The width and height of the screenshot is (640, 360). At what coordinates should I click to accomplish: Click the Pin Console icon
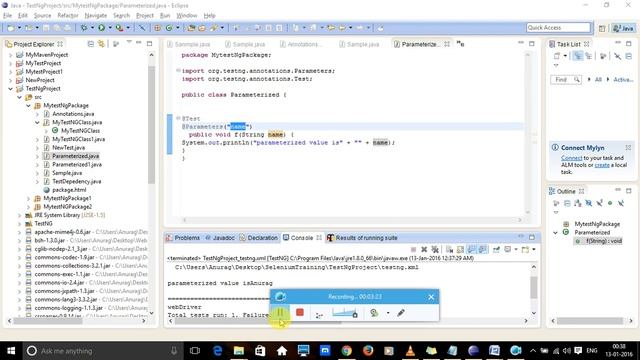pos(496,249)
